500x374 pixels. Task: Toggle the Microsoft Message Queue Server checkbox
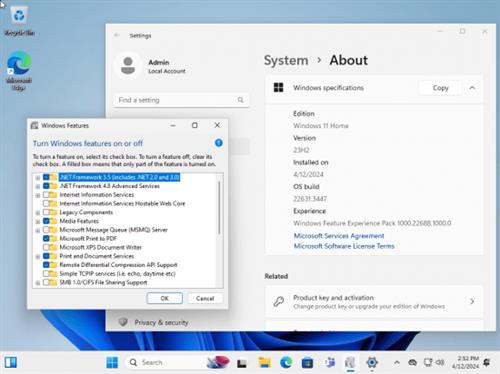pos(46,229)
